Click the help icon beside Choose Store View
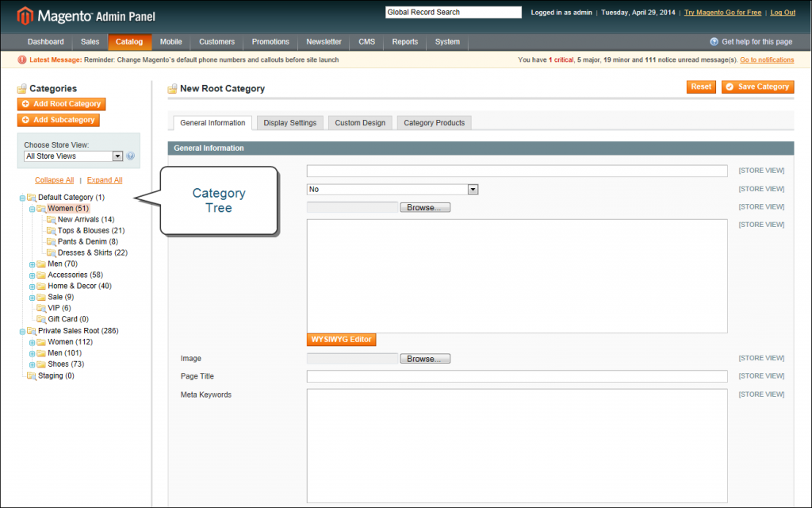 click(x=129, y=156)
